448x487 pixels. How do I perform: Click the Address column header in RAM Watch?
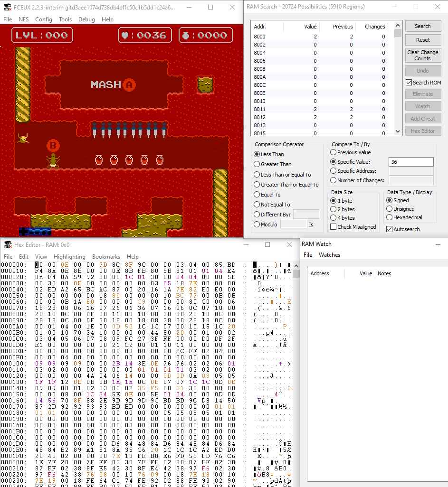tap(326, 273)
